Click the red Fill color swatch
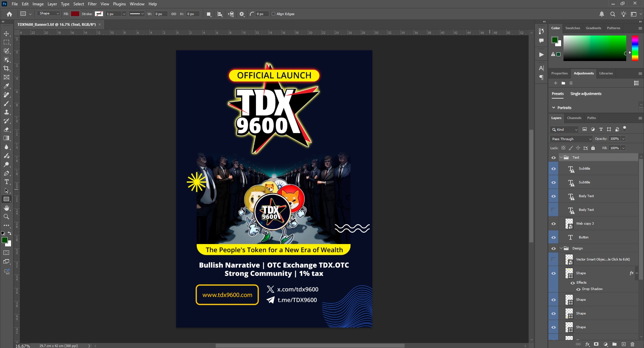 coord(75,14)
